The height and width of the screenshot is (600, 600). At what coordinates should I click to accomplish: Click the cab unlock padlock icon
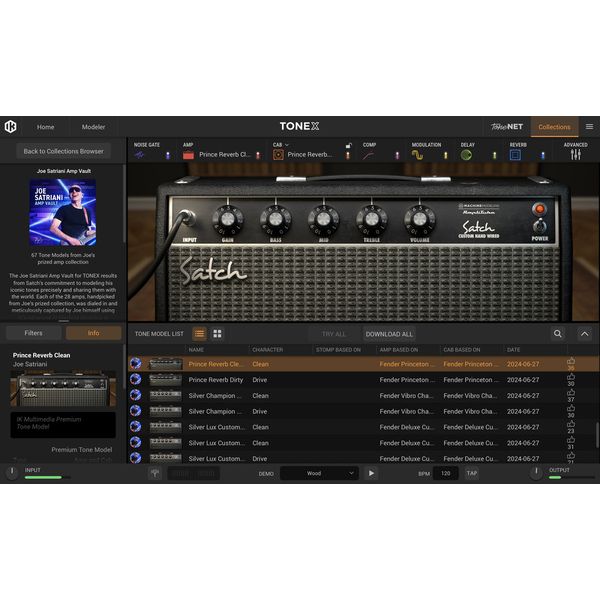click(349, 145)
